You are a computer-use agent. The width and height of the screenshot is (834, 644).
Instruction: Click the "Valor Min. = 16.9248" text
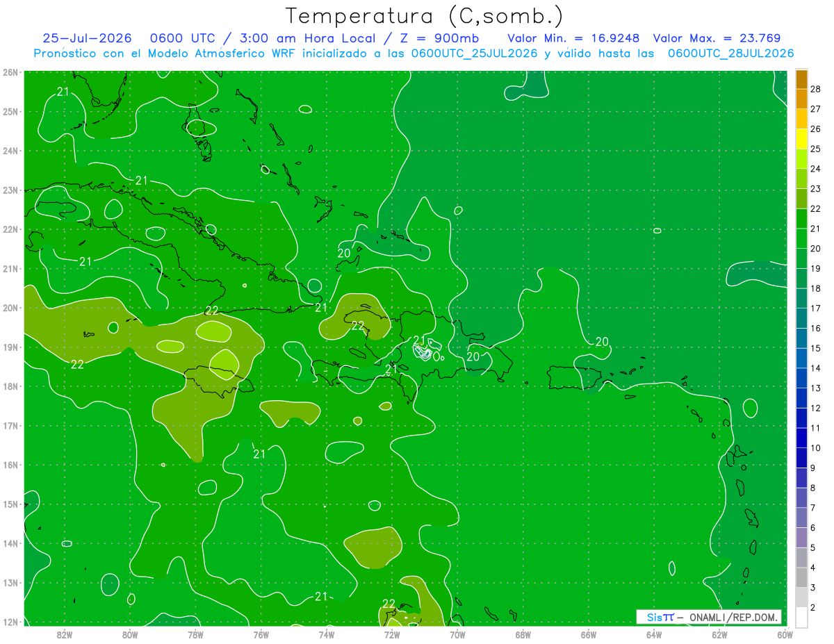pyautogui.click(x=573, y=38)
